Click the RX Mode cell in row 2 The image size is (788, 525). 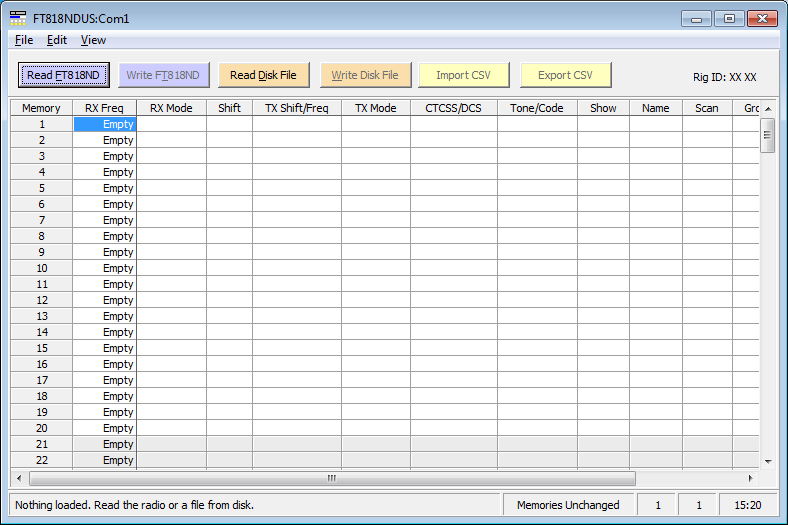pyautogui.click(x=171, y=140)
